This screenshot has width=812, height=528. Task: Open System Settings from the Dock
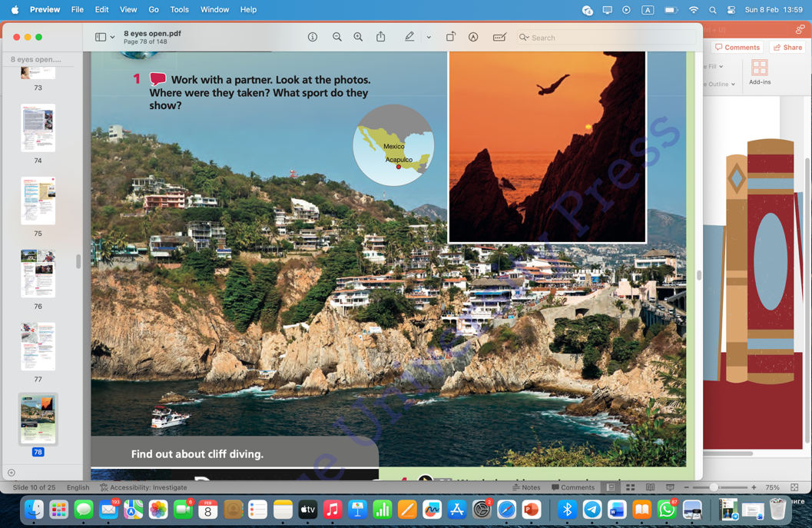click(482, 510)
